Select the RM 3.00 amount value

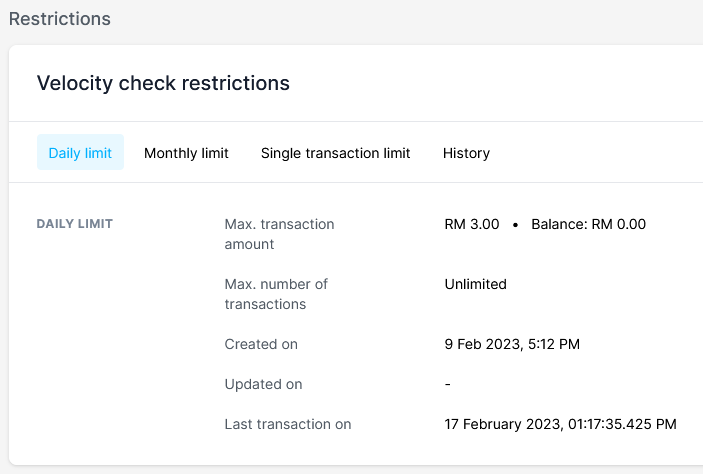(472, 224)
